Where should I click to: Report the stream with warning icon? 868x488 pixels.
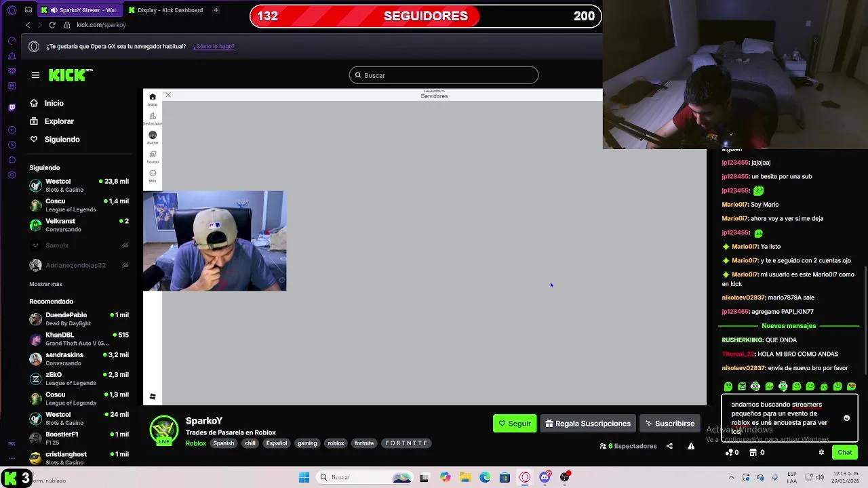click(x=691, y=446)
